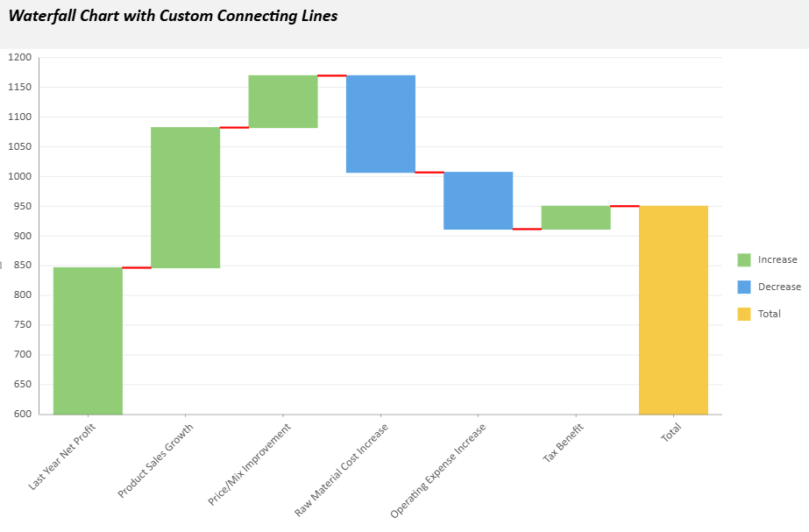This screenshot has width=809, height=532.
Task: Click the Tax Benefit x-axis label
Action: (x=564, y=442)
